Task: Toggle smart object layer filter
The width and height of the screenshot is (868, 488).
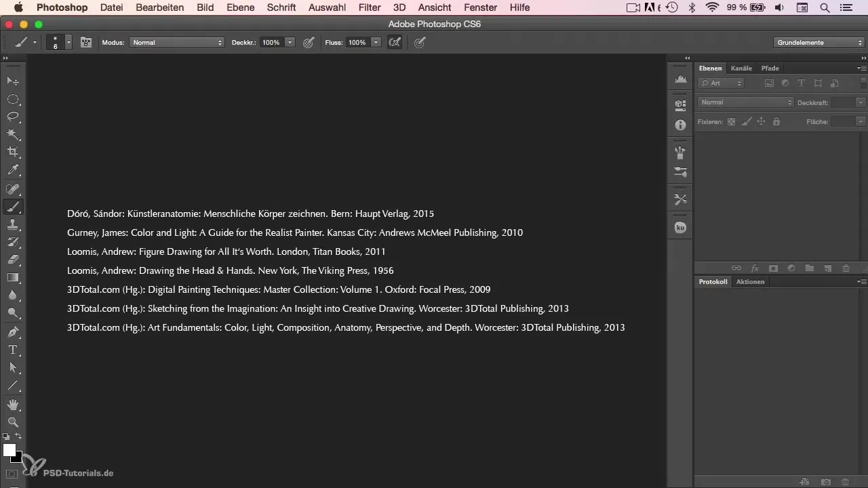Action: pyautogui.click(x=834, y=83)
